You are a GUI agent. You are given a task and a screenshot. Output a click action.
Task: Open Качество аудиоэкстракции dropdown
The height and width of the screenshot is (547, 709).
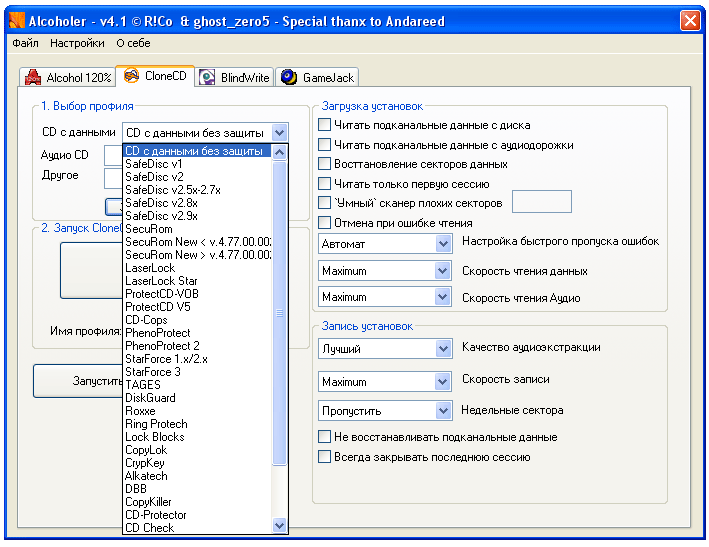(443, 349)
